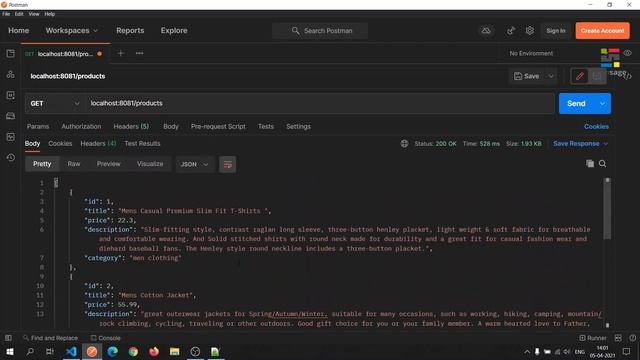Open the Help menu
The height and width of the screenshot is (360, 640).
[50, 14]
